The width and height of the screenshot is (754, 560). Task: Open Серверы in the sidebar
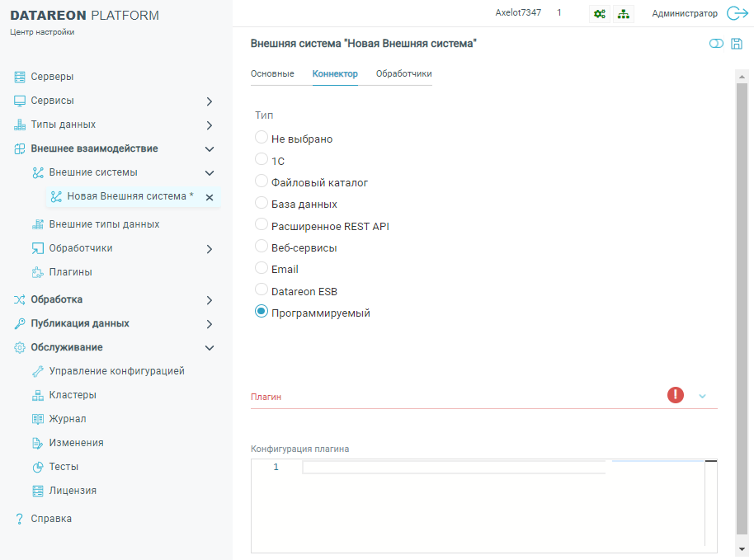52,77
